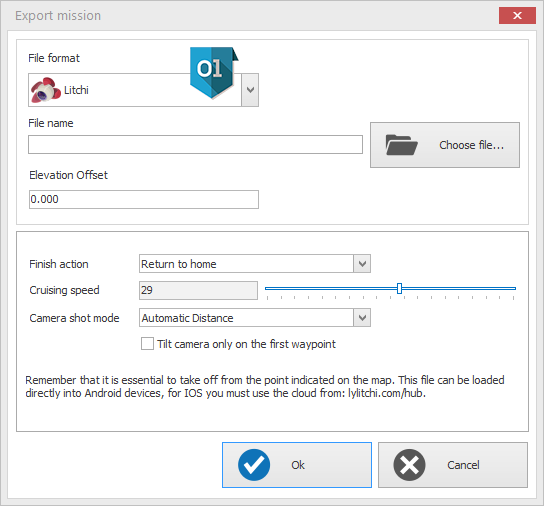Open the File format dropdown arrow
Viewport: 544px width, 506px height.
(x=250, y=90)
